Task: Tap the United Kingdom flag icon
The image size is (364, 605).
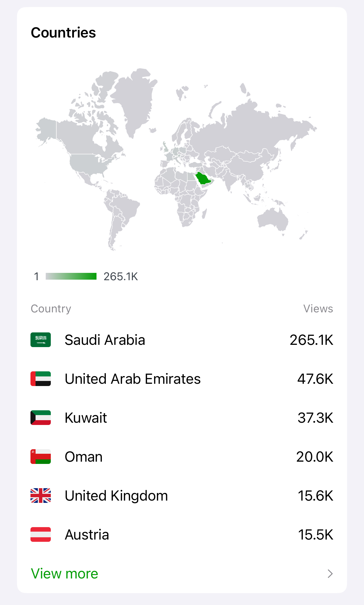Action: point(41,496)
